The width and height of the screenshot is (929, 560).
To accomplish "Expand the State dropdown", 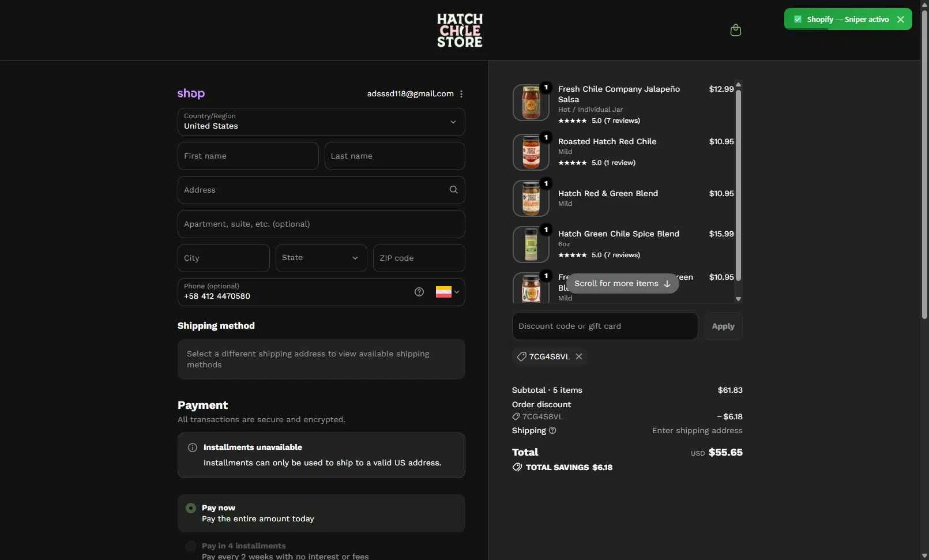I will click(321, 258).
